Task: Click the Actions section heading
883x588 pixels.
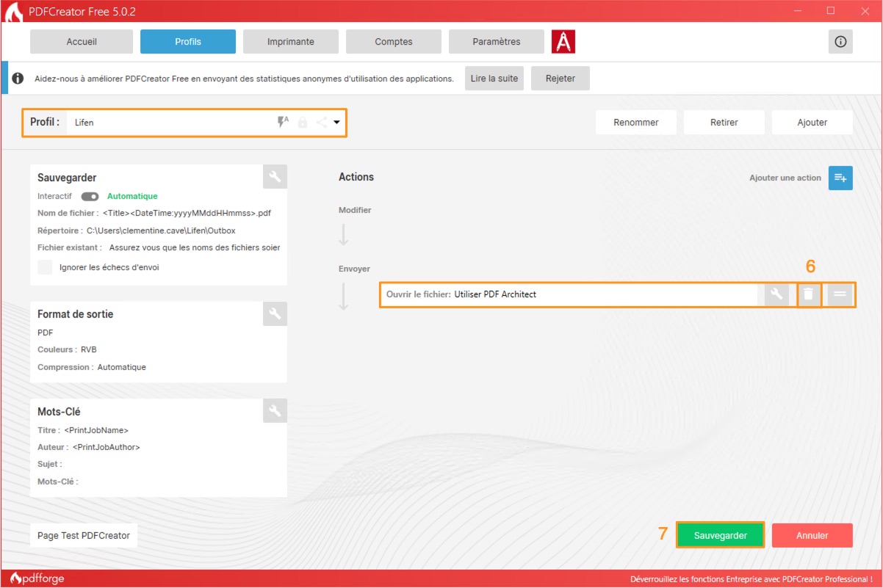Action: point(356,177)
